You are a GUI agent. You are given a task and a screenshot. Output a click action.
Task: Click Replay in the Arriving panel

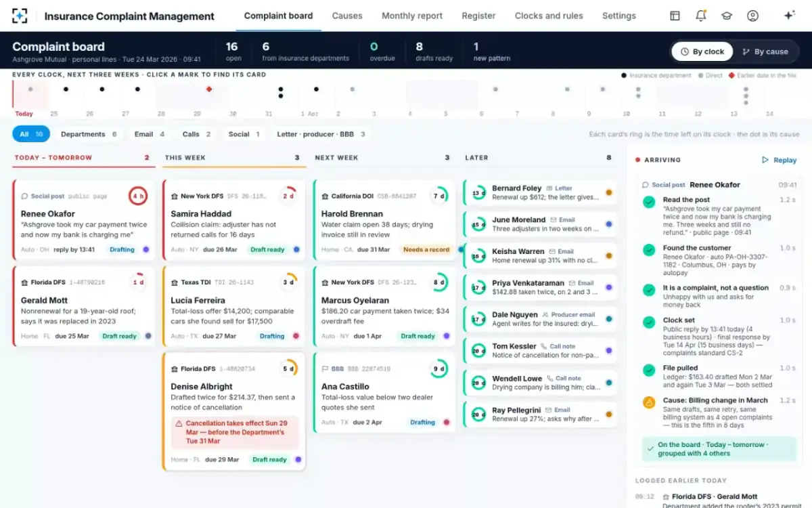pos(780,161)
